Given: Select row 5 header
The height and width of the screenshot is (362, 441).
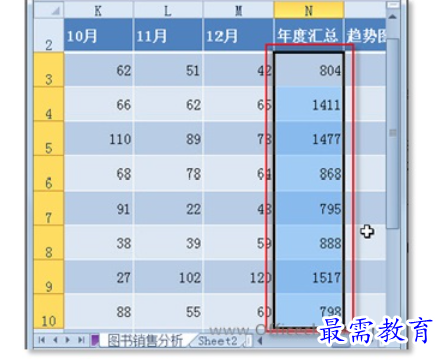Looking at the screenshot, I should pyautogui.click(x=49, y=138).
